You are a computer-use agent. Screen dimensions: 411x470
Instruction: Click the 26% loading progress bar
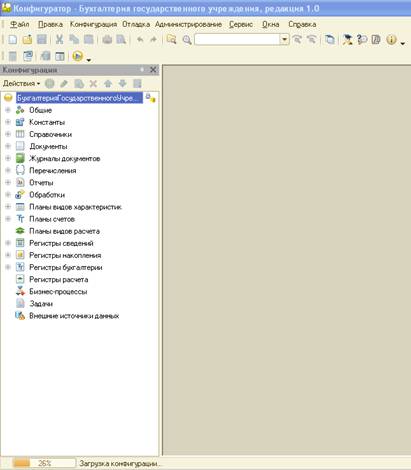tap(44, 463)
